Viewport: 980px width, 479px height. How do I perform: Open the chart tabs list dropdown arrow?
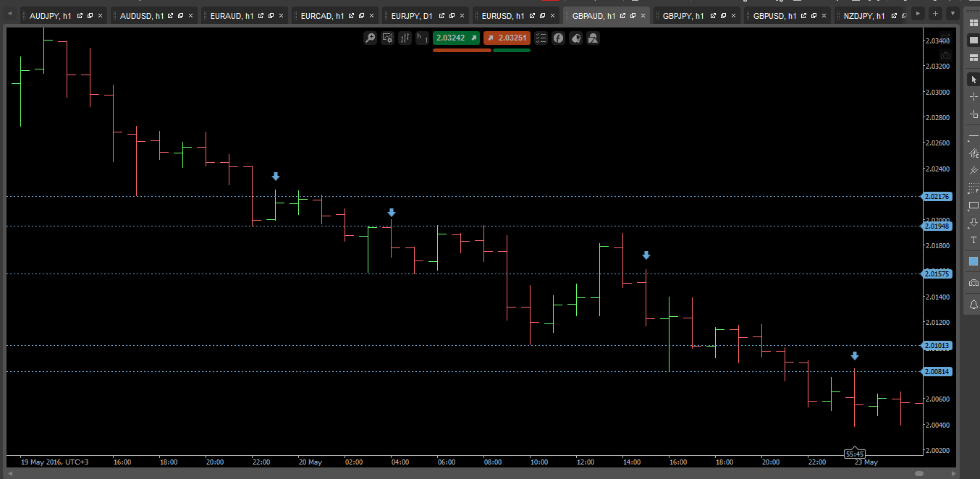click(951, 13)
